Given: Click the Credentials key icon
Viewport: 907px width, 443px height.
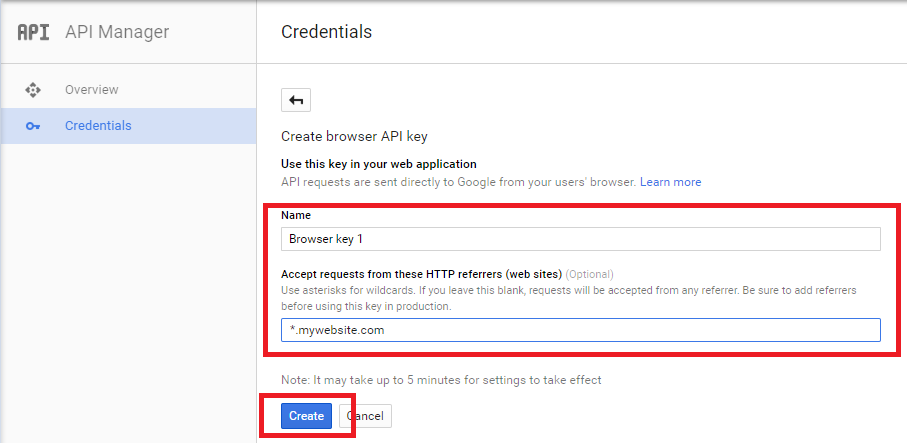Looking at the screenshot, I should (x=33, y=126).
